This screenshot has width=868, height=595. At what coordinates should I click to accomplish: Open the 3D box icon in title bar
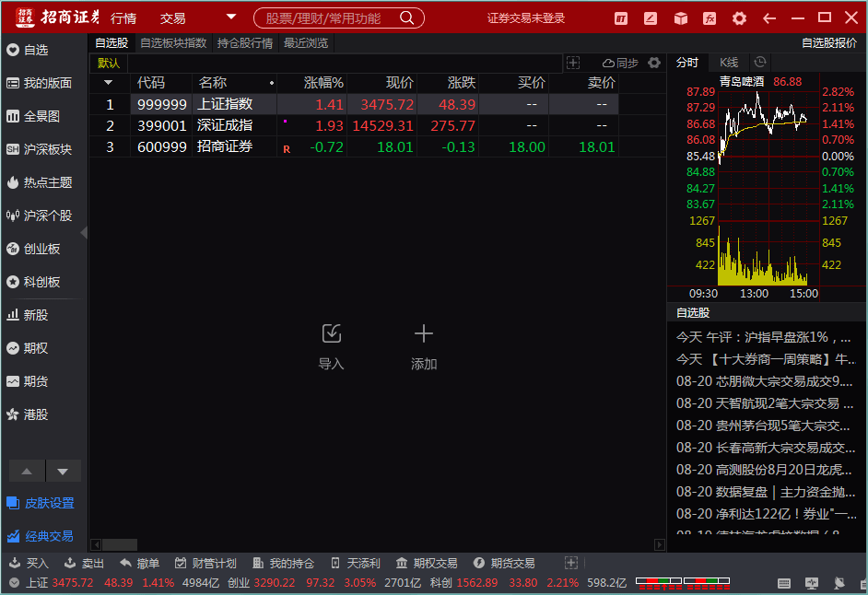pyautogui.click(x=680, y=18)
